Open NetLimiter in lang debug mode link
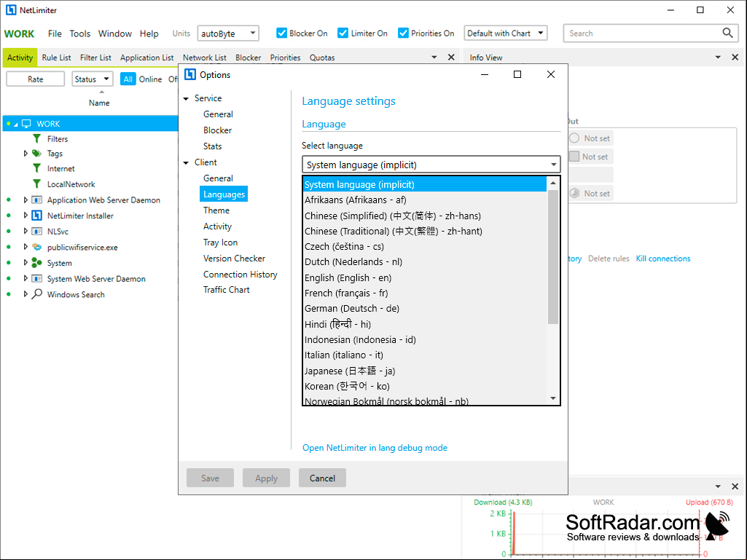This screenshot has width=747, height=560. pos(375,448)
